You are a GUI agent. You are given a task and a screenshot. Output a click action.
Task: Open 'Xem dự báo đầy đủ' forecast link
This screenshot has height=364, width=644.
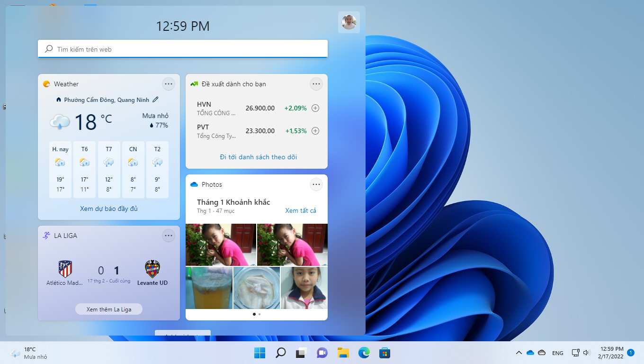point(109,209)
